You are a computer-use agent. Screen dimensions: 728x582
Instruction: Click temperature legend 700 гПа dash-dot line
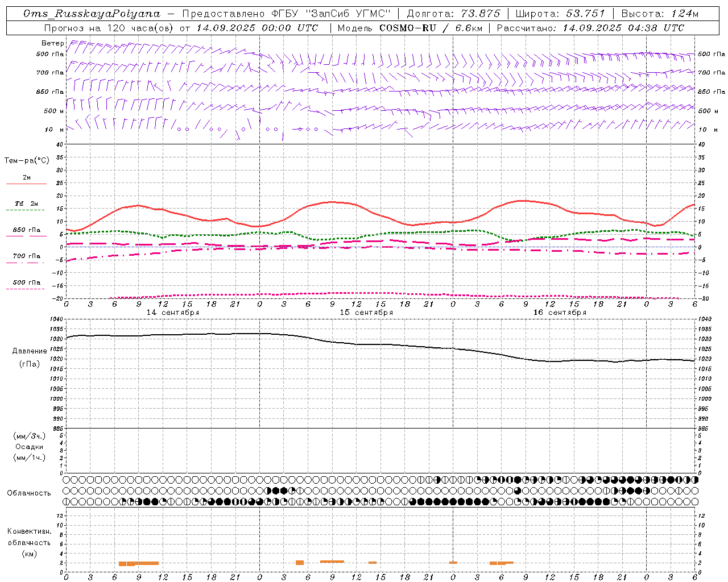click(x=26, y=262)
